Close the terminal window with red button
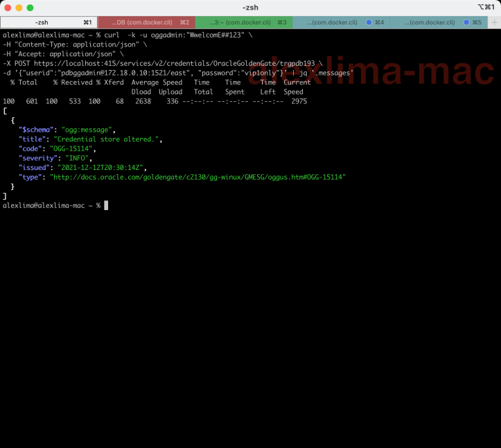 [8, 7]
